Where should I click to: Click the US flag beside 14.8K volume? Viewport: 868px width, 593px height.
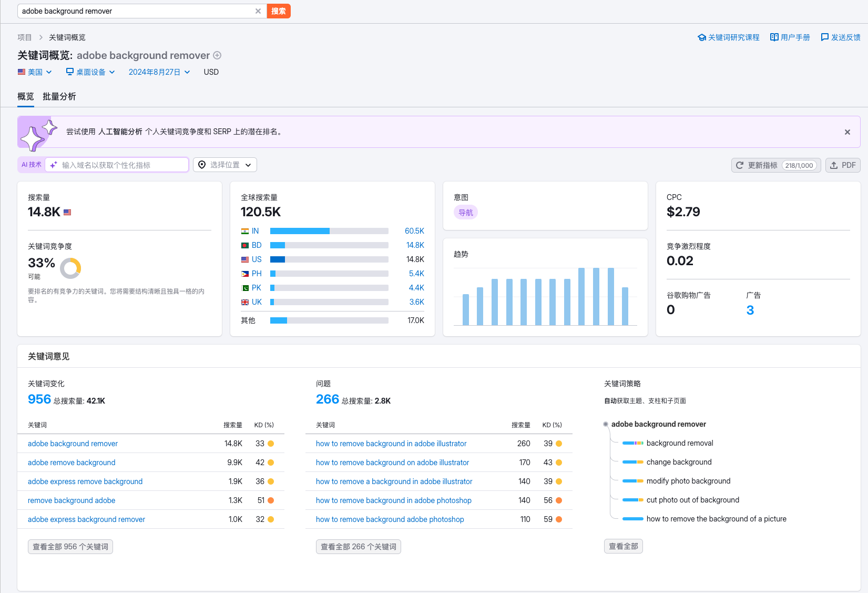pos(67,213)
